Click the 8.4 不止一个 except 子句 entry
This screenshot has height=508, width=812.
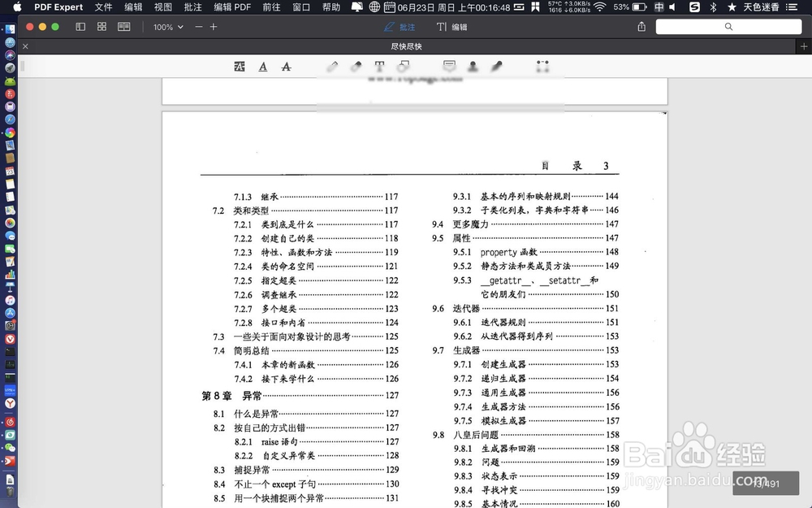point(306,484)
